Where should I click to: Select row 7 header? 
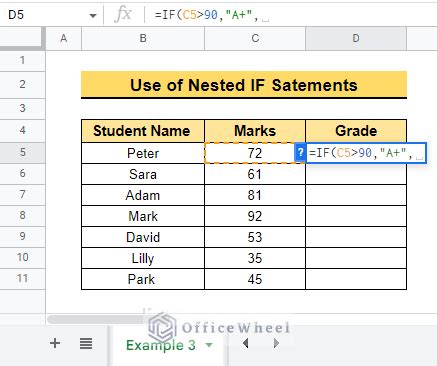coord(22,194)
